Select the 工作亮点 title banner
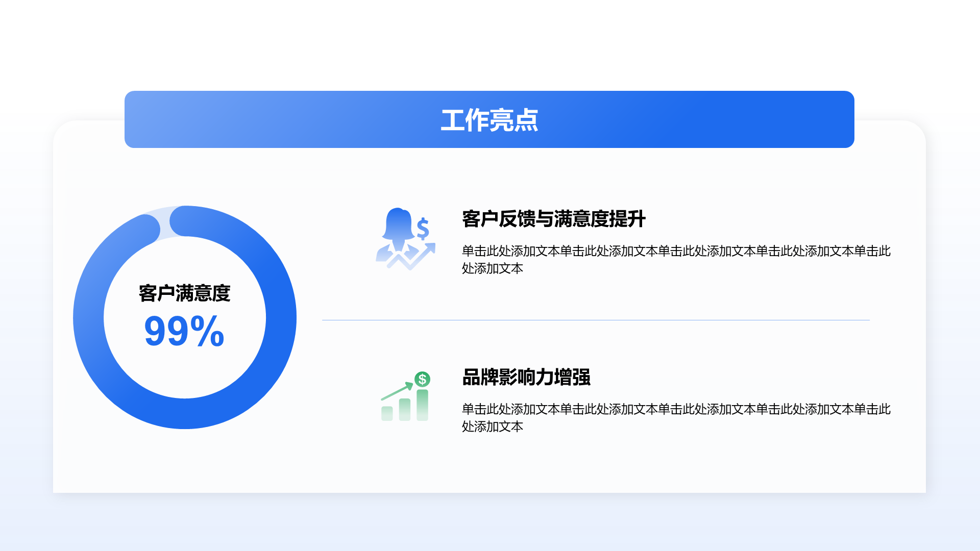Image resolution: width=980 pixels, height=551 pixels. pyautogui.click(x=489, y=119)
